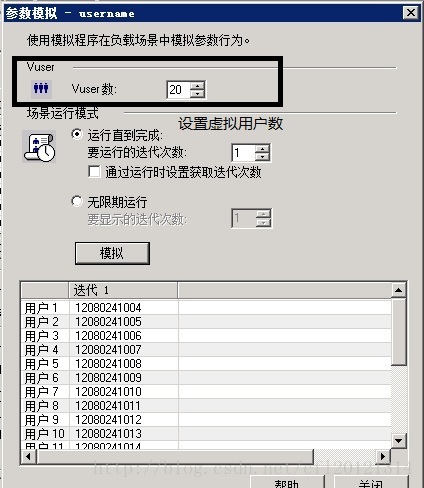This screenshot has width=424, height=488.
Task: Select the 用户 5 row in table
Action: [x=206, y=364]
